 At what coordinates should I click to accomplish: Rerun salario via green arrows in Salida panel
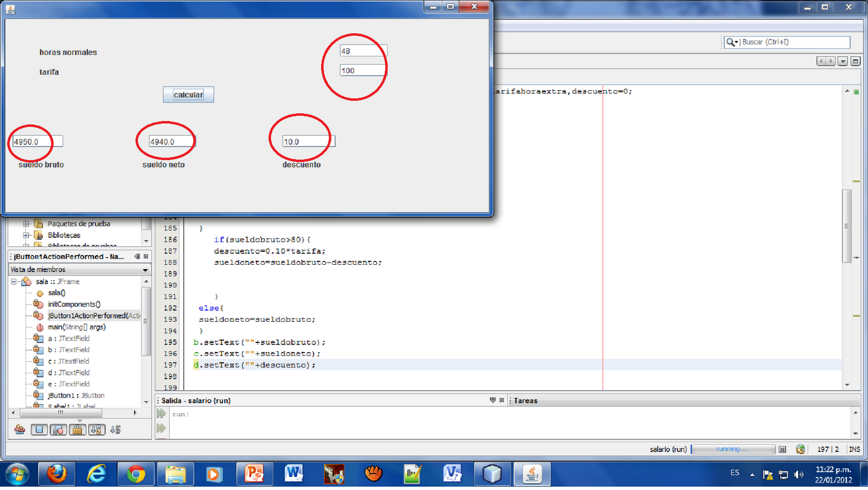[161, 413]
